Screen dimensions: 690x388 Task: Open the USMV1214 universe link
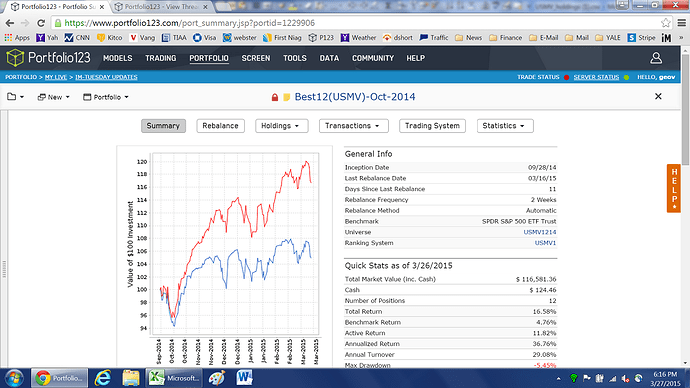(x=540, y=232)
